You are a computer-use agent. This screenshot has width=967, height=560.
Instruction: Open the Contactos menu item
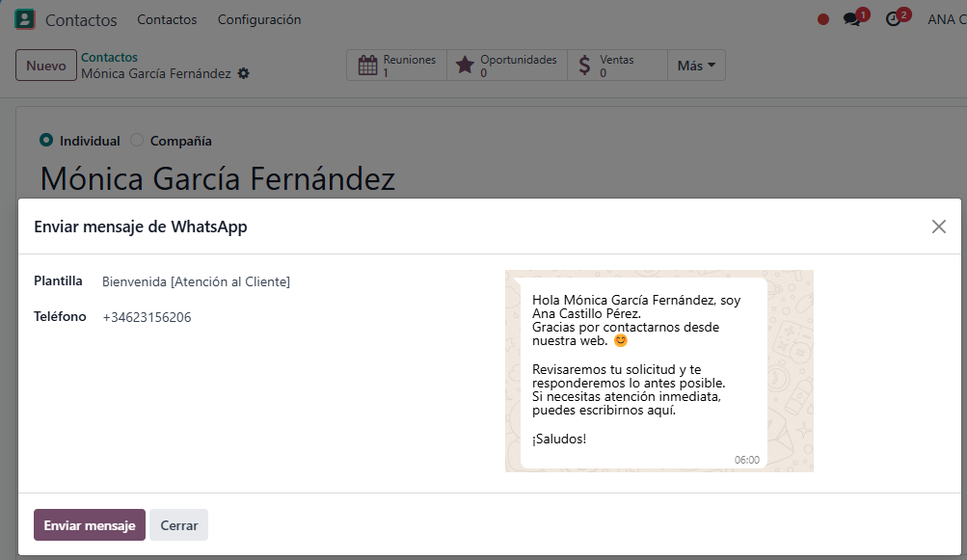click(x=167, y=19)
